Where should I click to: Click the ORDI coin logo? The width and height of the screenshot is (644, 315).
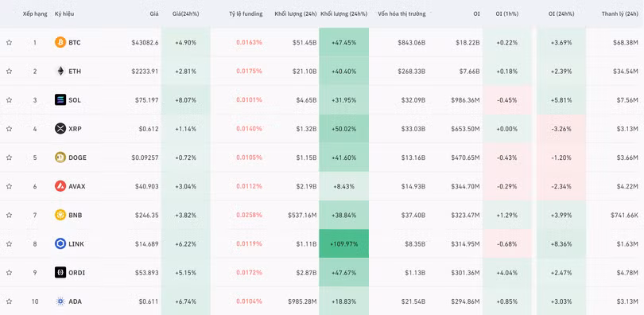60,272
